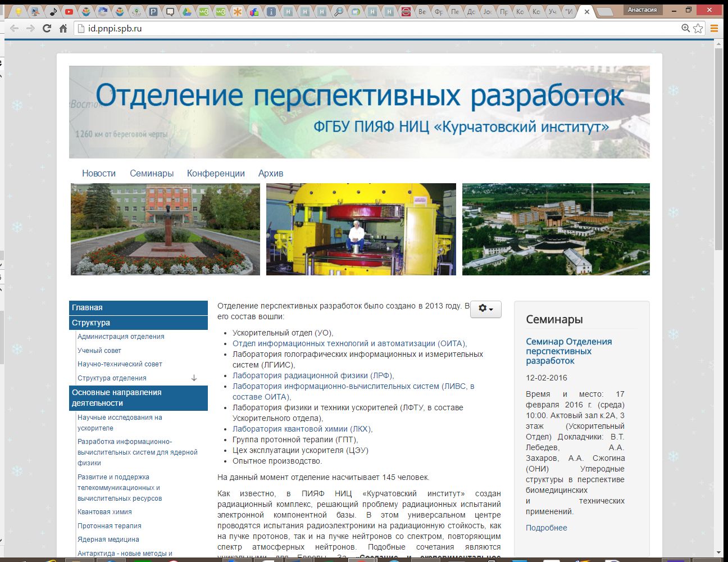Expand the Структура отделения arrow
Image resolution: width=728 pixels, height=562 pixels.
point(194,378)
